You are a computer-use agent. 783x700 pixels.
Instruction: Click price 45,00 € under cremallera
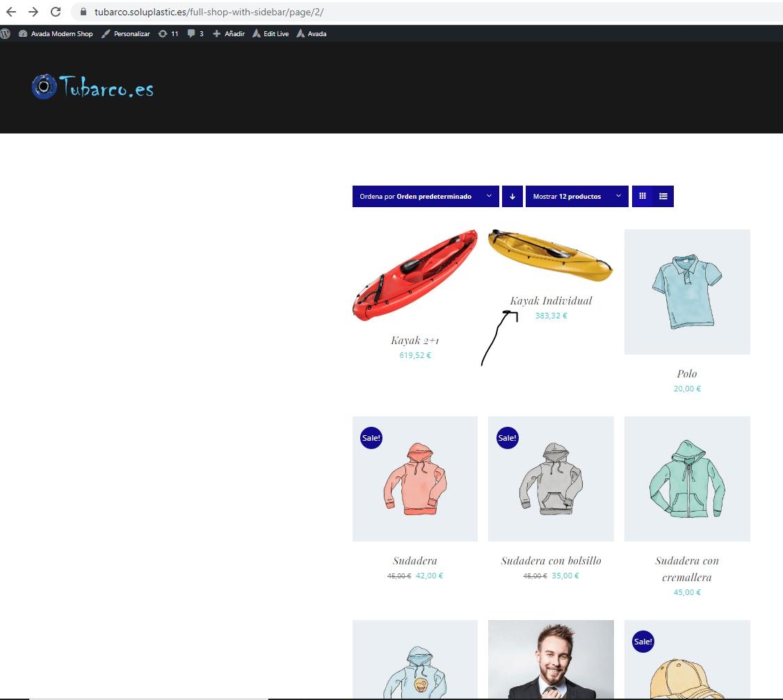pos(687,592)
